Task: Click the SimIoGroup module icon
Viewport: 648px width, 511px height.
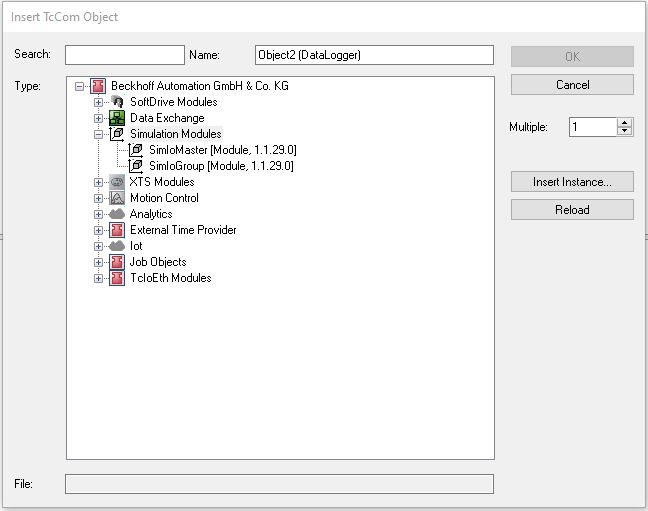Action: [x=136, y=166]
